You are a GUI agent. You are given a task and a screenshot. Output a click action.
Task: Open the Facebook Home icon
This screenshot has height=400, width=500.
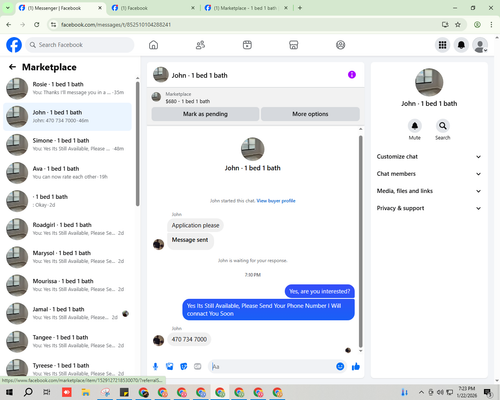pos(153,45)
